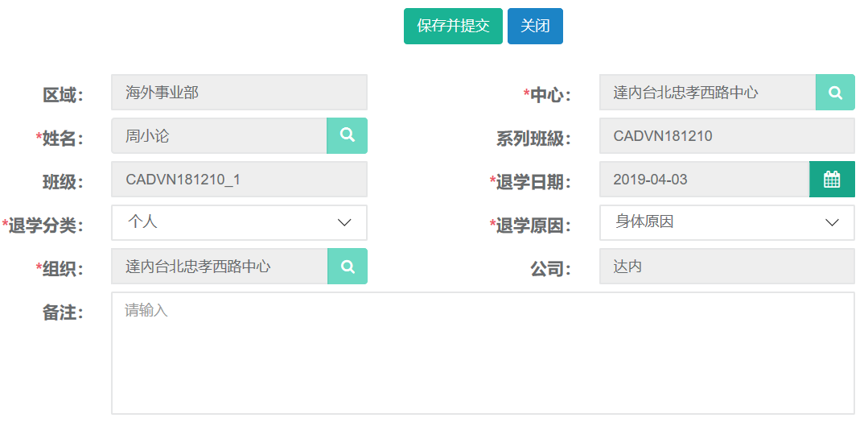Screen dimensions: 868x422
Task: Click the search icon beside 姓名 field
Action: click(x=347, y=135)
